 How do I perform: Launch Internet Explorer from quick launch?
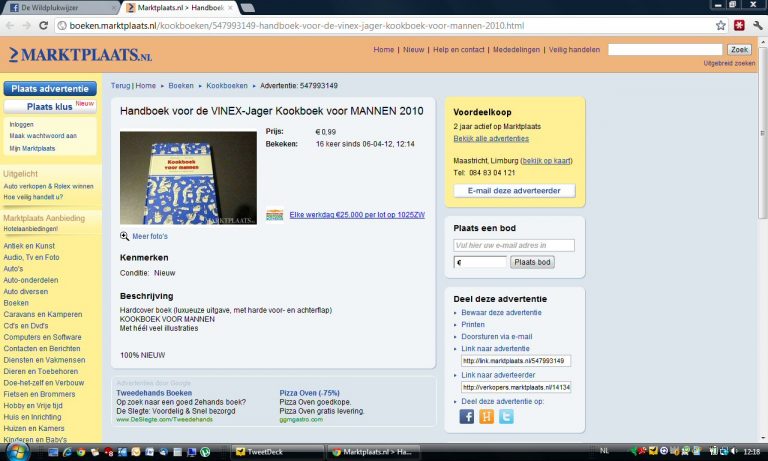[x=68, y=452]
